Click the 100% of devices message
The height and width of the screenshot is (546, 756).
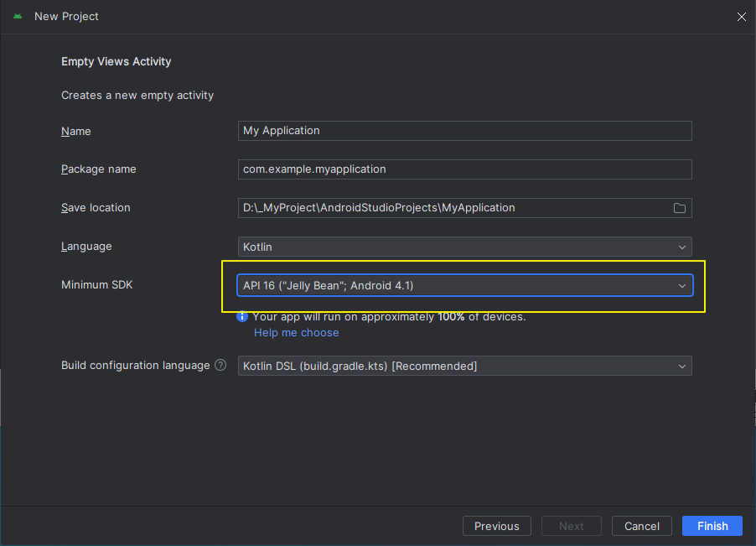pyautogui.click(x=389, y=317)
